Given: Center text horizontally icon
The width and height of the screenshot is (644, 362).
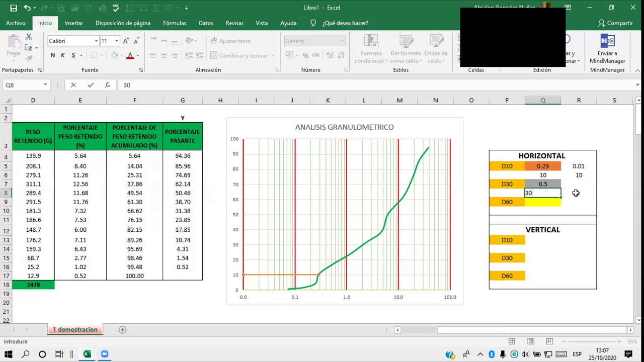Looking at the screenshot, I should point(164,55).
